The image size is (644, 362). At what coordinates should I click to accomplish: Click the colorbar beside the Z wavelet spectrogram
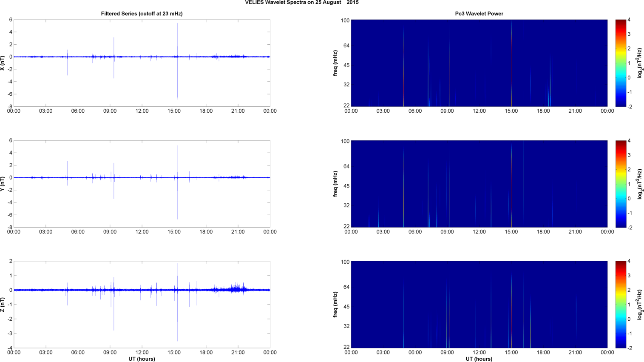[621, 305]
